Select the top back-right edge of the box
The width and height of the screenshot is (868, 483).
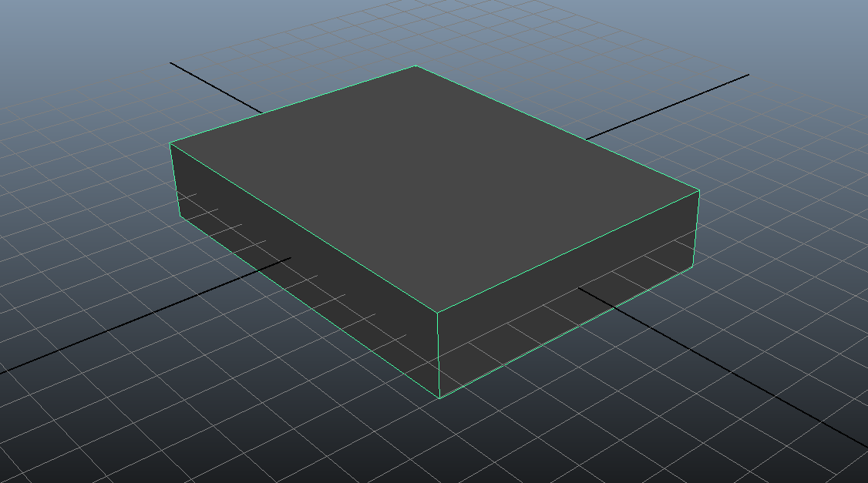557,128
